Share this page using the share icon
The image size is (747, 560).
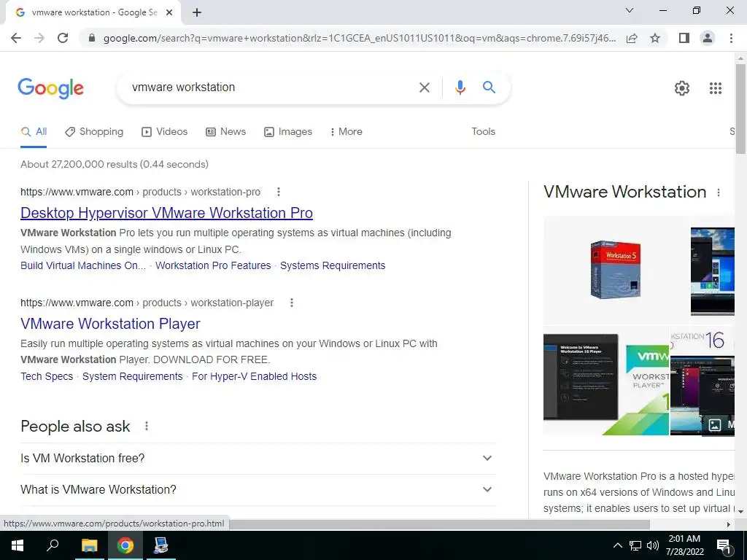[632, 38]
